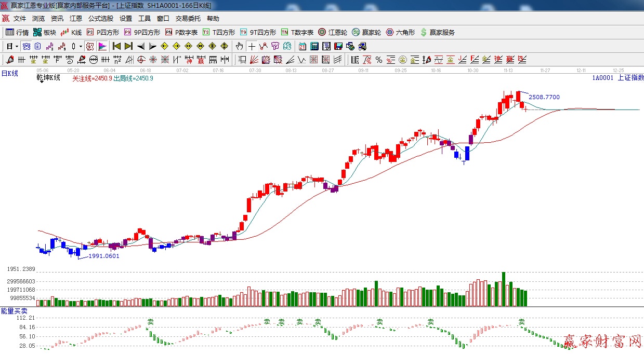Image resolution: width=644 pixels, height=354 pixels.
Task: Open the 公式选股 menu
Action: click(x=100, y=19)
